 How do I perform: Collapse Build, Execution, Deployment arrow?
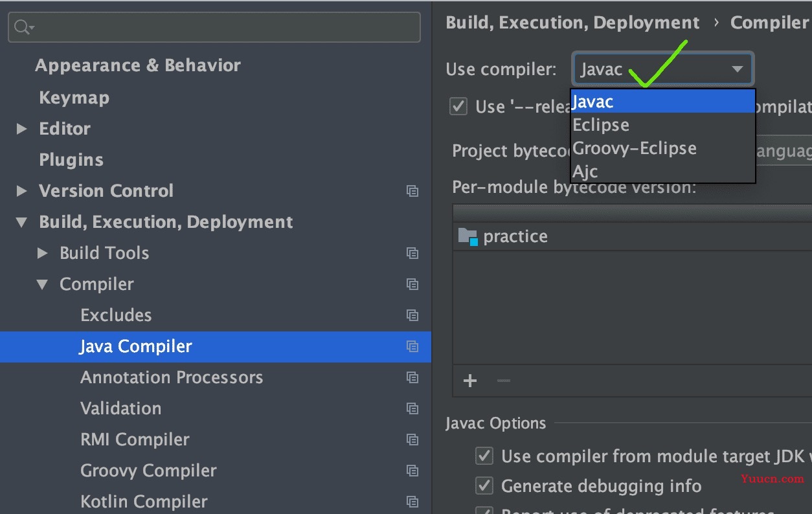click(22, 222)
